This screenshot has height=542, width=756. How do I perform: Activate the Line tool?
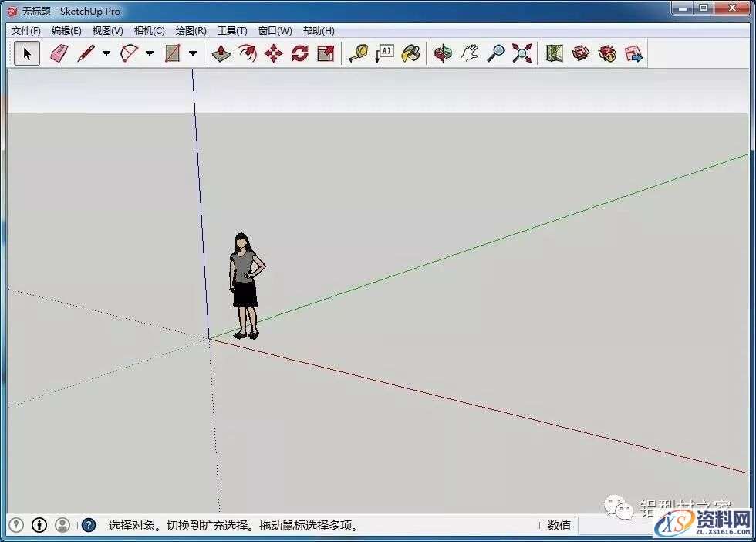click(87, 53)
